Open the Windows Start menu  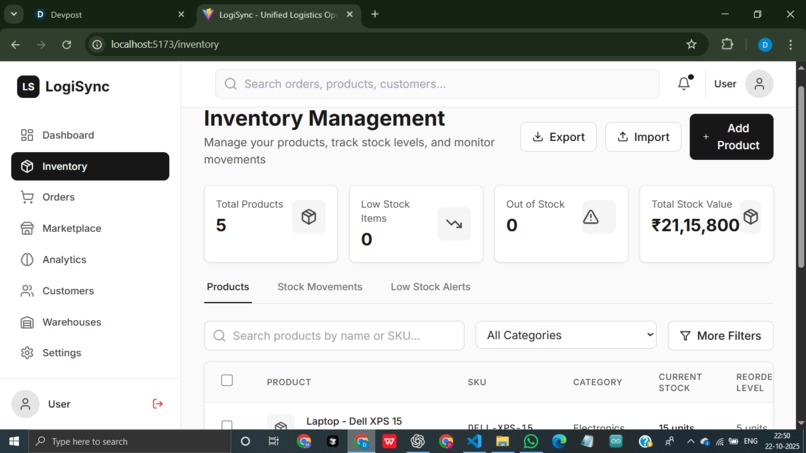click(x=14, y=441)
